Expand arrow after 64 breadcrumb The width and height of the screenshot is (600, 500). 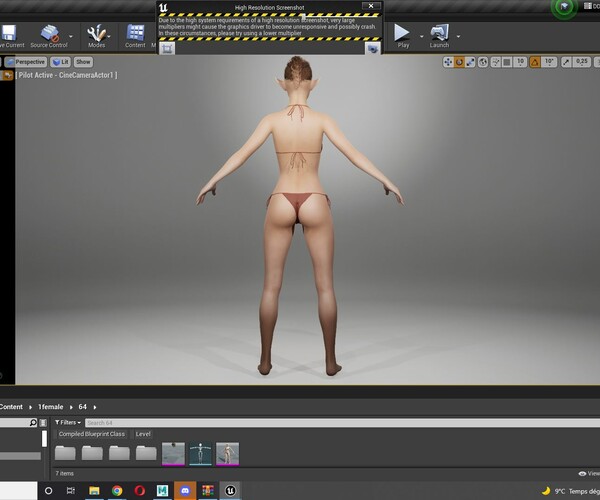click(x=95, y=407)
